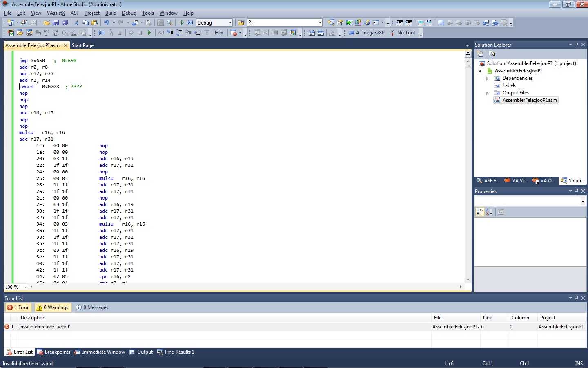Open the Debug configuration dropdown
Image resolution: width=588 pixels, height=368 pixels.
[x=230, y=23]
